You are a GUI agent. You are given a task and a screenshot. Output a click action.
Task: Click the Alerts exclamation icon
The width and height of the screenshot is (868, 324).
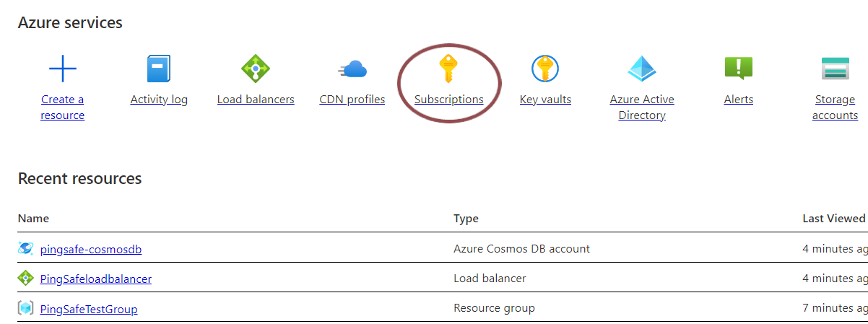738,69
